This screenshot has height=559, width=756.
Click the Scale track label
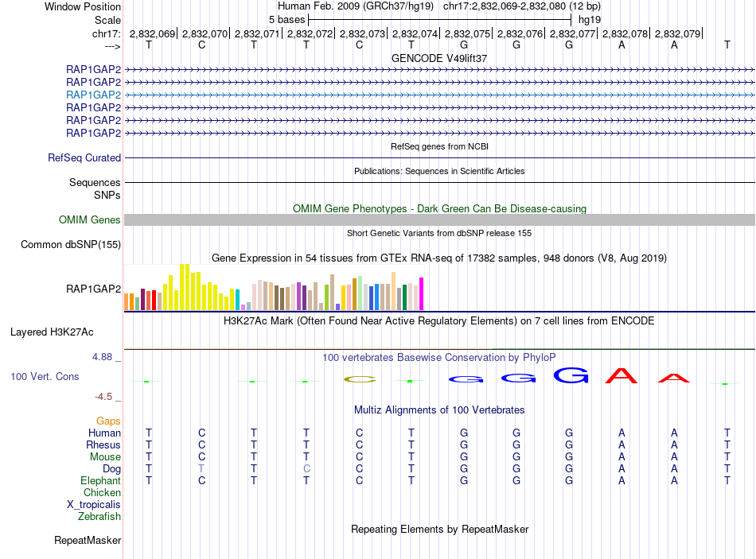107,20
